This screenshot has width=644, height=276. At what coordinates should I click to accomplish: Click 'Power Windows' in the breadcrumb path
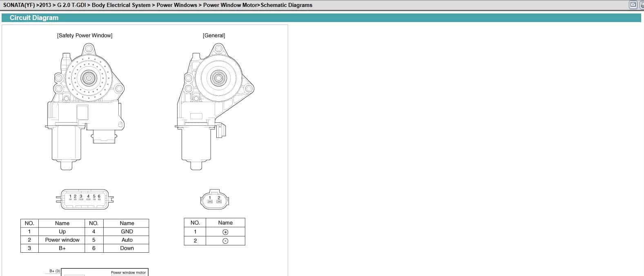(177, 5)
